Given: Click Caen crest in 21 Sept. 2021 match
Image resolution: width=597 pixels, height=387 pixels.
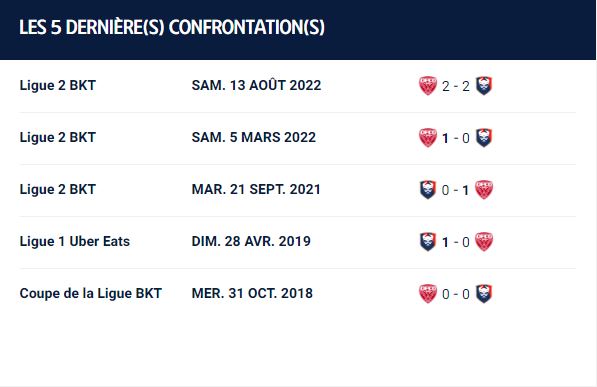Looking at the screenshot, I should (x=428, y=190).
